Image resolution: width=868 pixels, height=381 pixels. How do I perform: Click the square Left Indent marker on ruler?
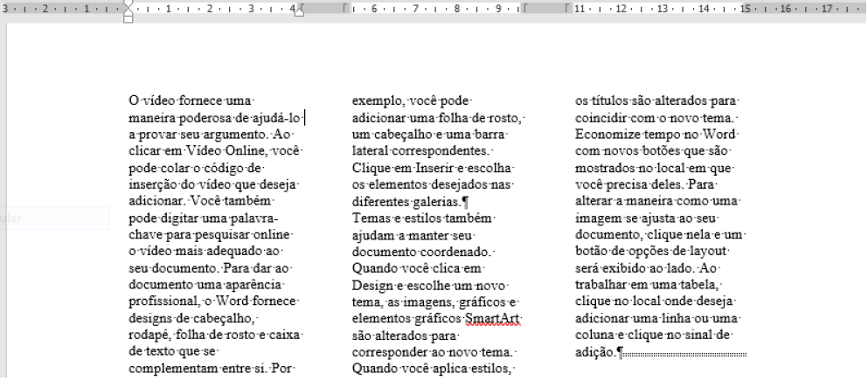[x=129, y=19]
